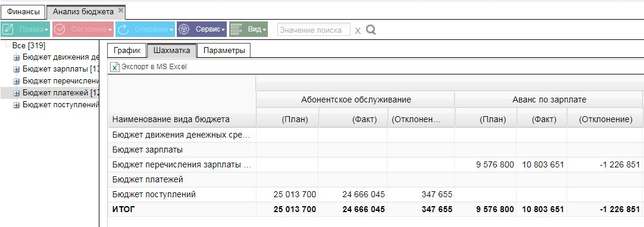
Task: Open the Сервис dropdown arrow
Action: tap(223, 30)
